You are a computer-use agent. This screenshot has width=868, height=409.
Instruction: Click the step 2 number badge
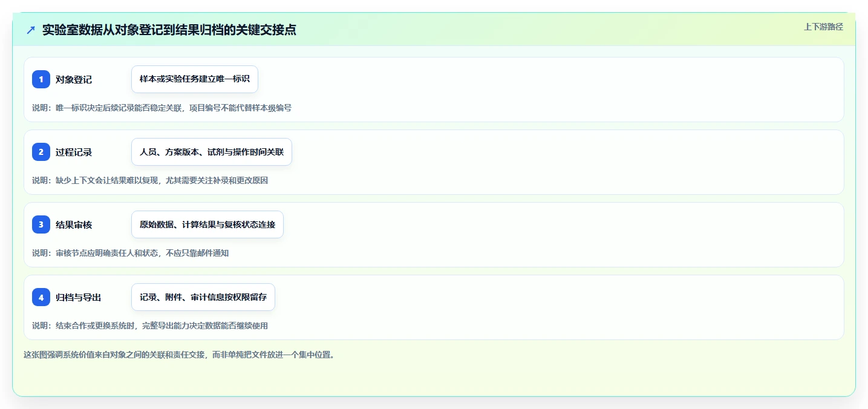(41, 152)
